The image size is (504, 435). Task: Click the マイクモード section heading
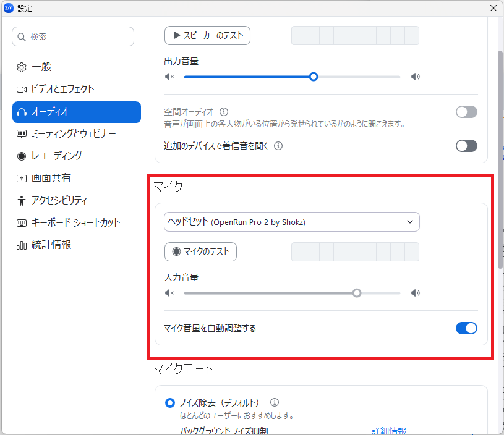(183, 369)
